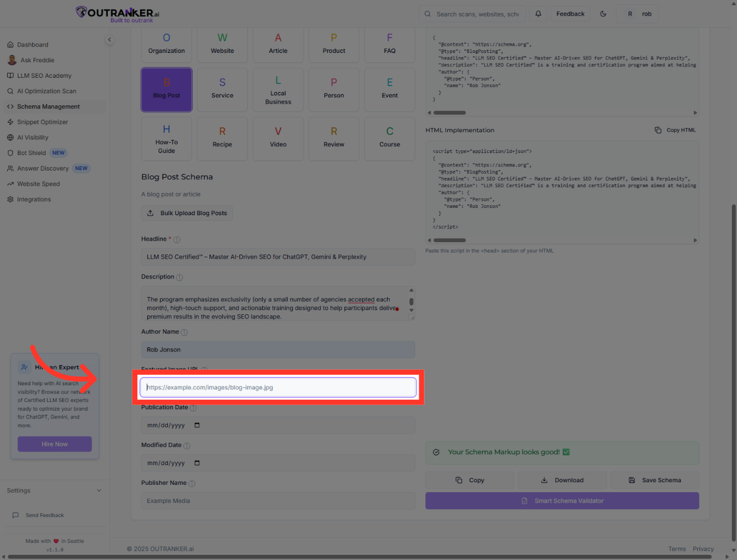Open Bot Shield section
This screenshot has width=737, height=560.
(x=32, y=153)
